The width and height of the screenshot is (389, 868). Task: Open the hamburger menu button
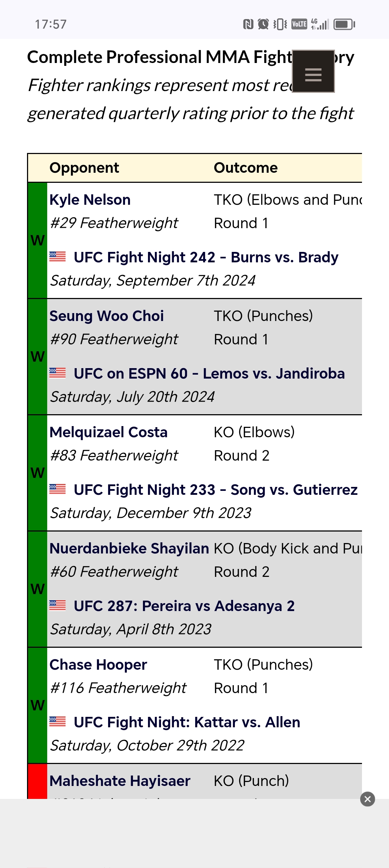click(313, 71)
